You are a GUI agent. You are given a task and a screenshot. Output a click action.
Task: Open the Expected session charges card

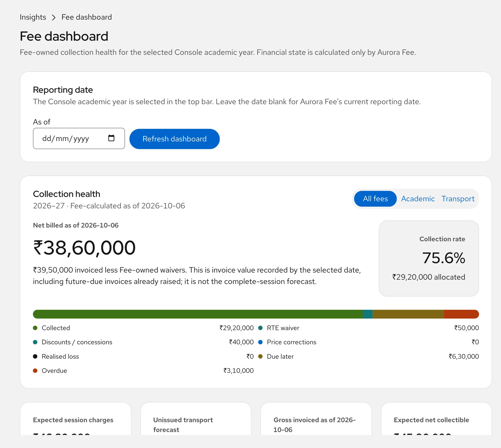pos(76,419)
